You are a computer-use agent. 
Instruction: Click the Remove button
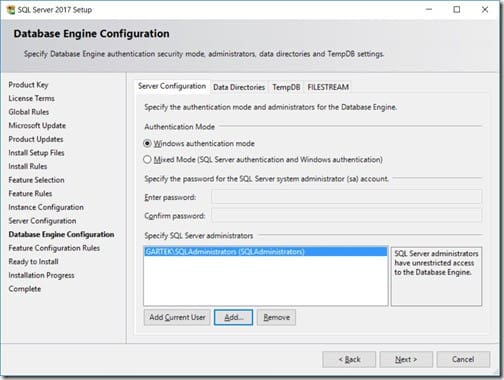click(x=276, y=317)
